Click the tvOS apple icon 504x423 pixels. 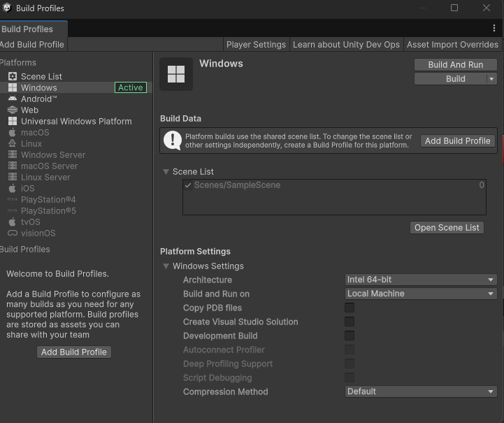click(x=12, y=222)
